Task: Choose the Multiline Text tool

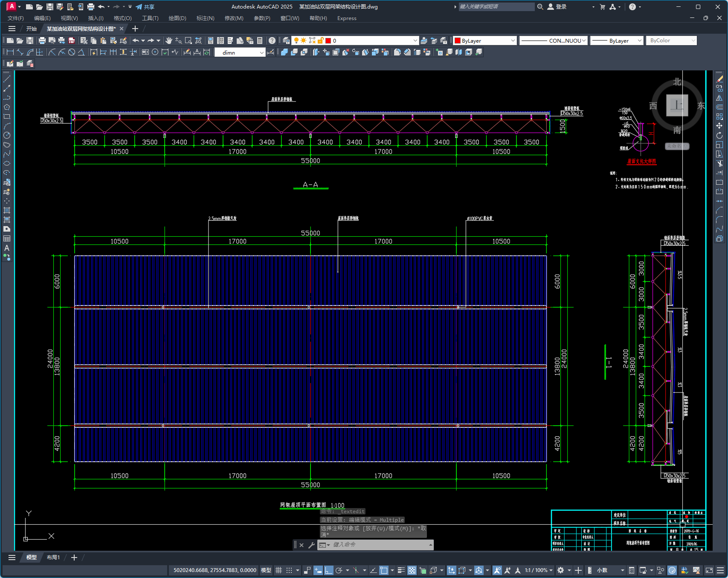Action: (x=7, y=248)
